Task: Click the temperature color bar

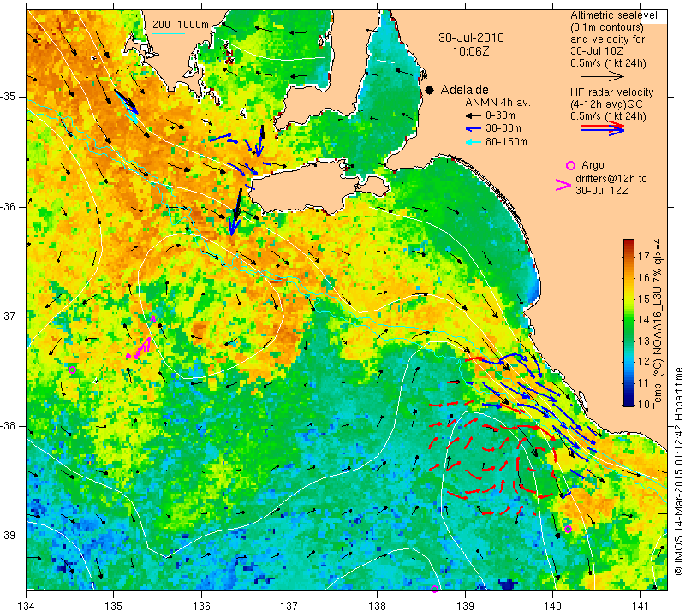Action: (x=628, y=323)
